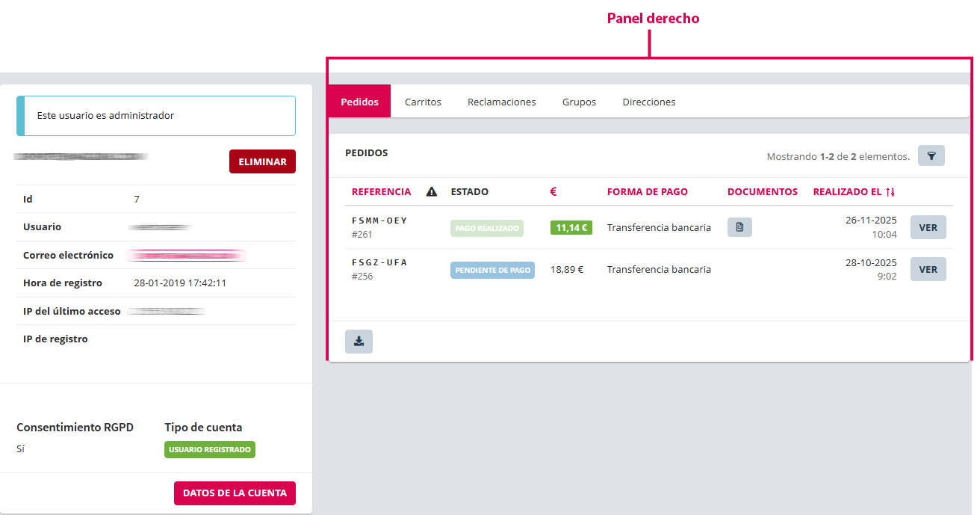Sort by the Documentos column header

762,192
